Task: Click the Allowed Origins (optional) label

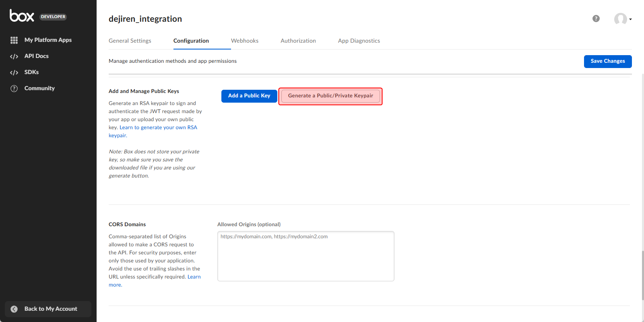Action: click(x=249, y=225)
